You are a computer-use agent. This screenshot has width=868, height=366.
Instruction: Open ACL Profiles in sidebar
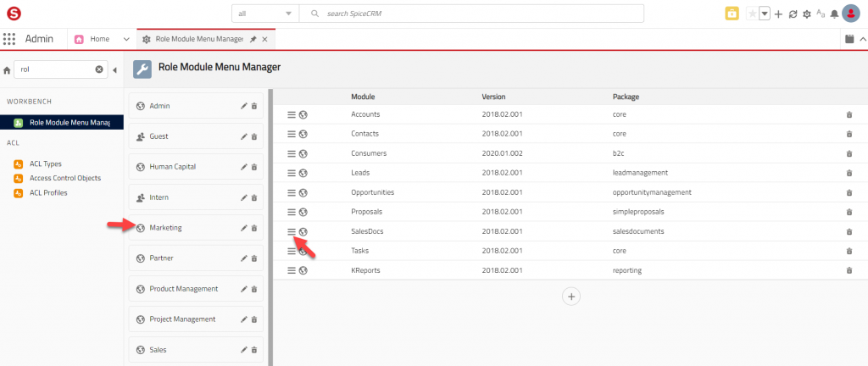[48, 193]
